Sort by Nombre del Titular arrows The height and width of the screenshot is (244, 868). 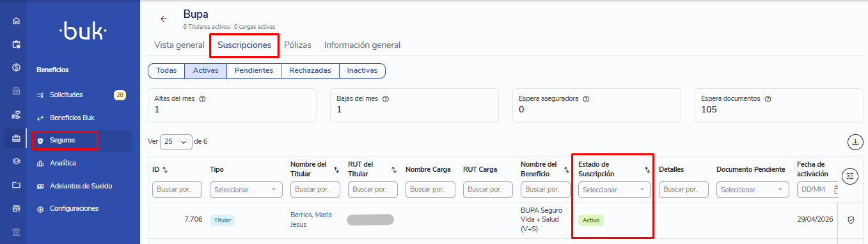point(336,170)
